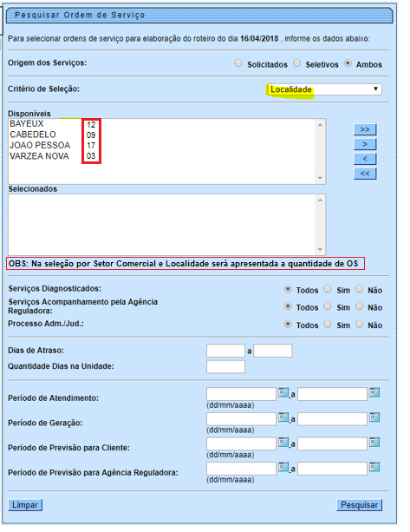This screenshot has width=410, height=532.
Task: Open calendar for Período de Geração start date
Action: coord(283,417)
